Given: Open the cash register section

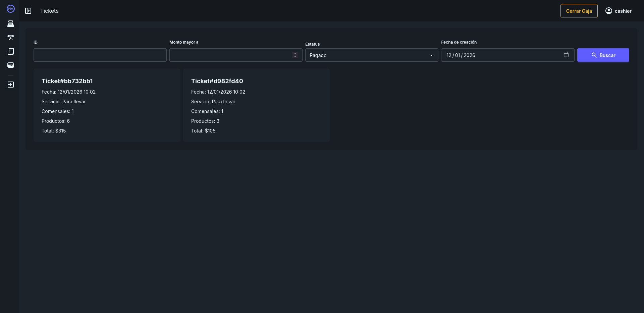Looking at the screenshot, I should tap(11, 24).
